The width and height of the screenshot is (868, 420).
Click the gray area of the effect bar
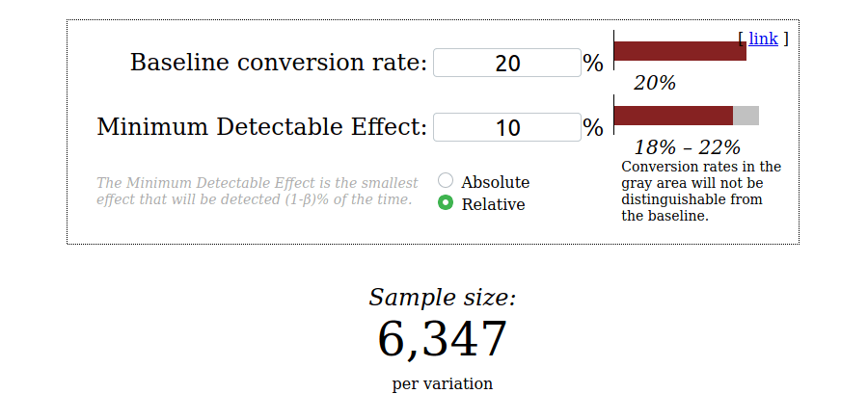coord(746,116)
